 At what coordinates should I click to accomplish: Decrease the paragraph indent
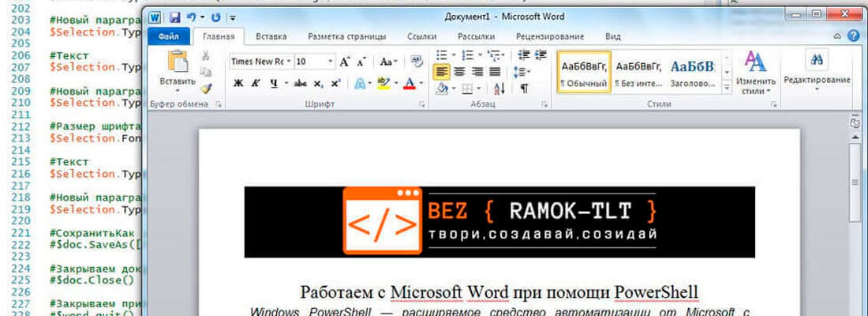[x=524, y=55]
